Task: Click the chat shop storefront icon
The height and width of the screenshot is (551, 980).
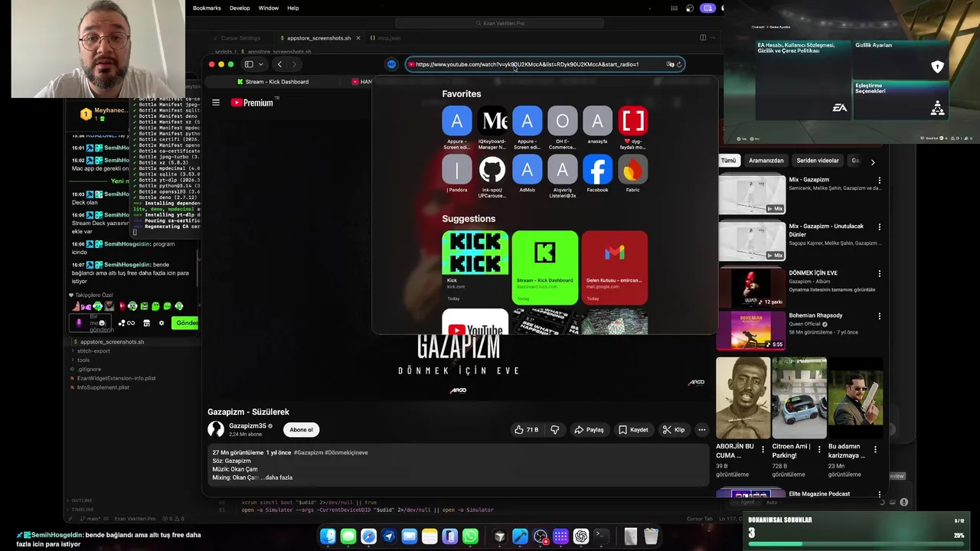Action: click(146, 323)
